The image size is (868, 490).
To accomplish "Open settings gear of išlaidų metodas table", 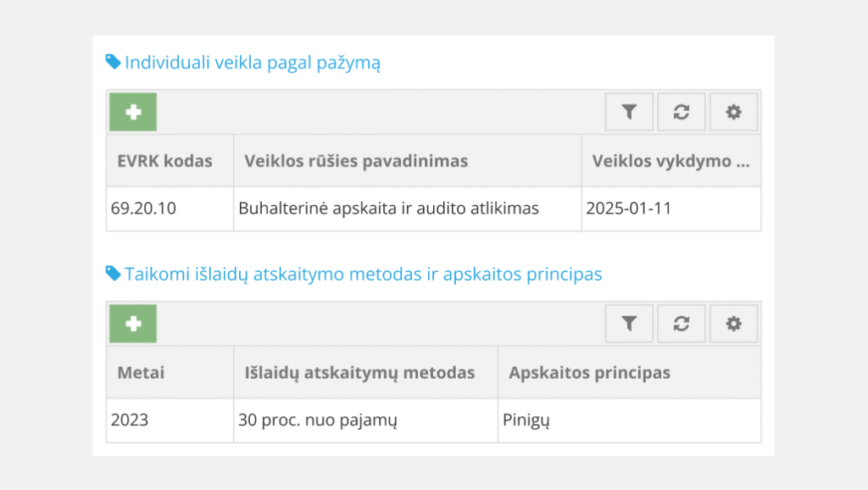I will coord(734,323).
